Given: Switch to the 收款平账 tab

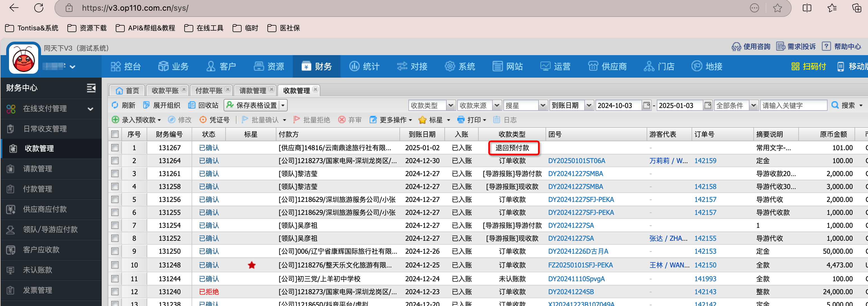Looking at the screenshot, I should pos(165,90).
